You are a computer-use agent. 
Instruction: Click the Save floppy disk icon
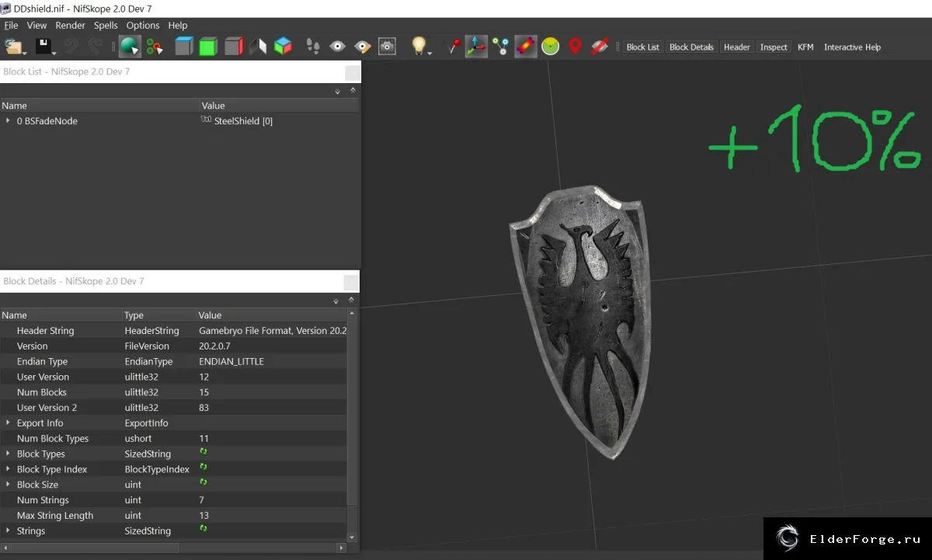[43, 47]
